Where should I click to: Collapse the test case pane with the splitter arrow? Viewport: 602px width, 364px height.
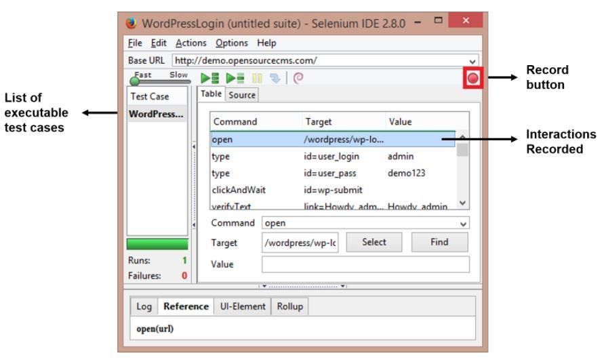[194, 146]
